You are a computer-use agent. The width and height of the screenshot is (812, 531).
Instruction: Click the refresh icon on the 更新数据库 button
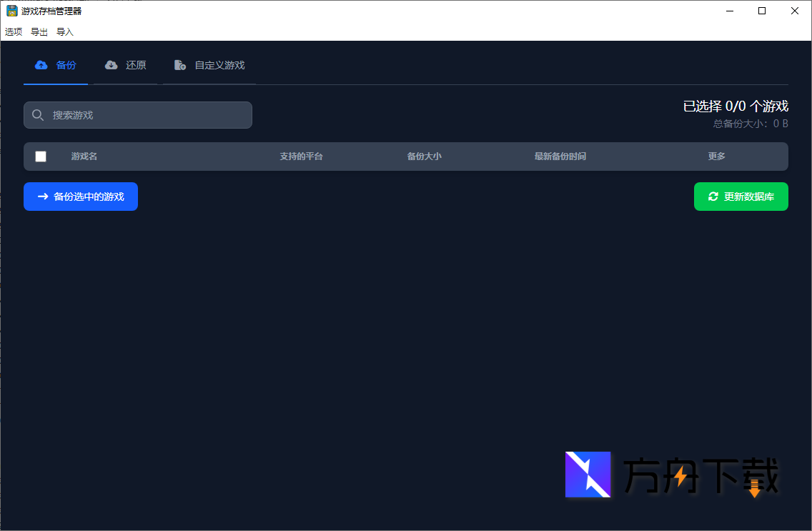(x=712, y=197)
